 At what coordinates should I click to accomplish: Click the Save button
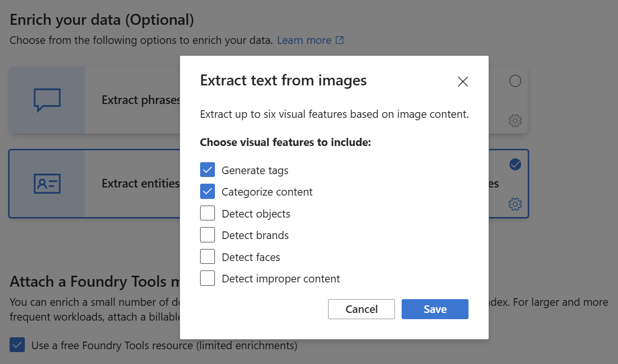coord(435,309)
